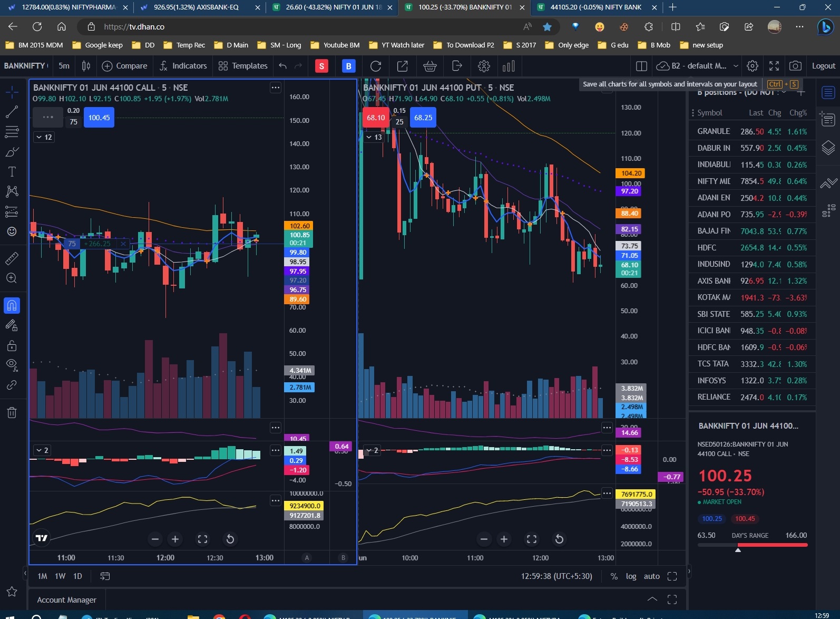Select the brush drawing tool

(x=12, y=152)
